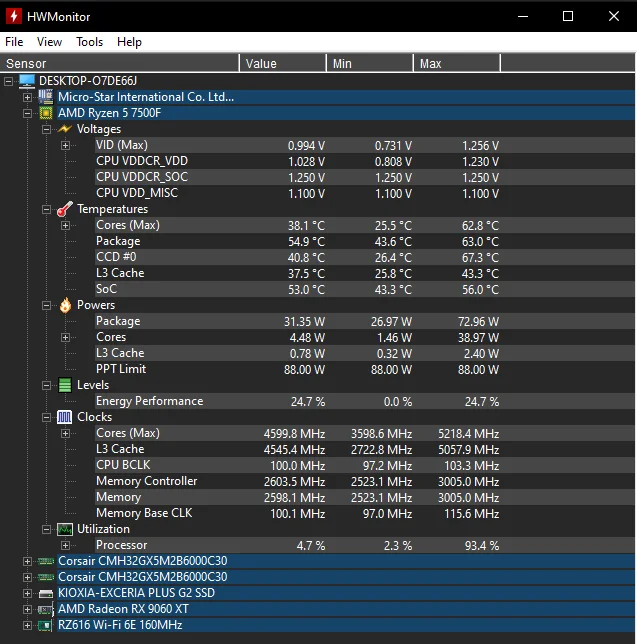
Task: Click the AMD Ryzen CPU chip icon
Action: [46, 113]
